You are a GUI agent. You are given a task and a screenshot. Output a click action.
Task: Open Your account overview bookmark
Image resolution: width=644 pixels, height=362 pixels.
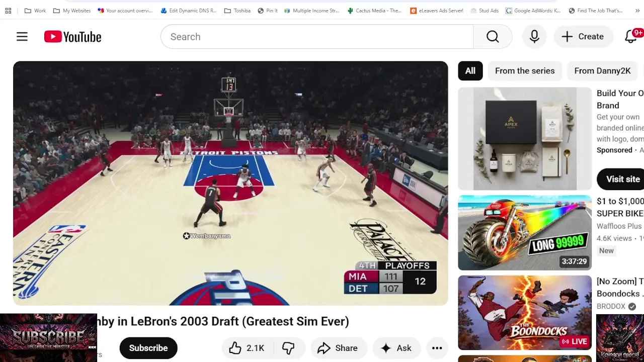tap(125, 11)
